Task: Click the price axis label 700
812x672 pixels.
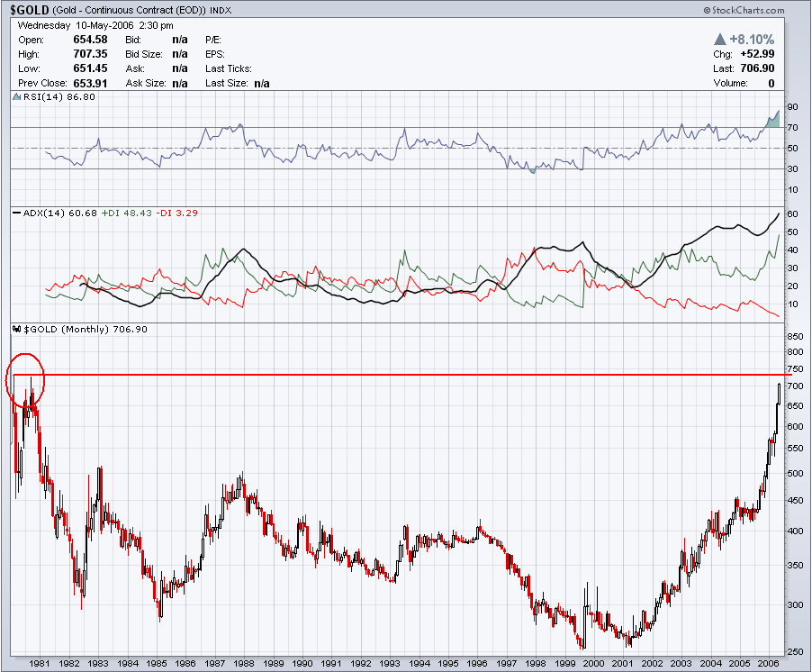Action: (x=795, y=386)
